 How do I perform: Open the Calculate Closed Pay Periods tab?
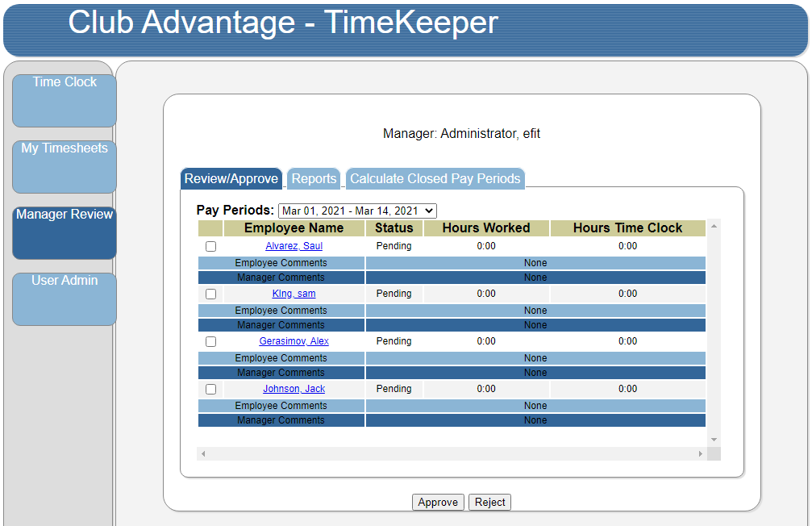(435, 179)
